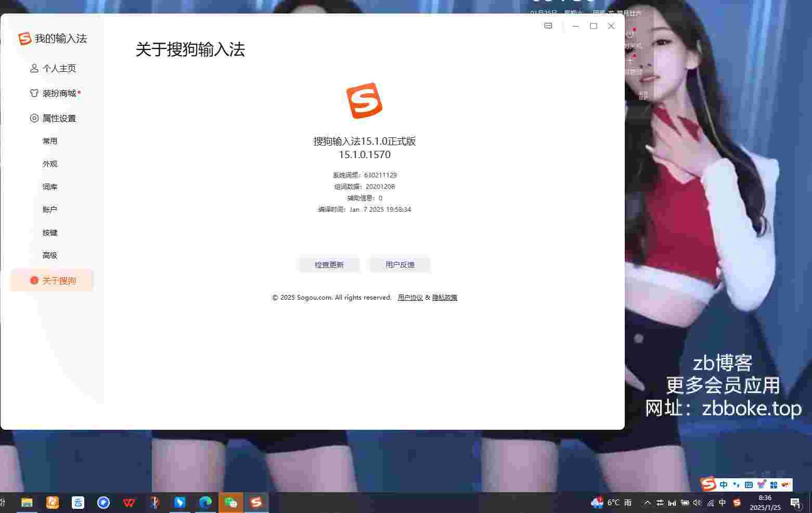Click the shirt icon beside 装扮商城

34,93
